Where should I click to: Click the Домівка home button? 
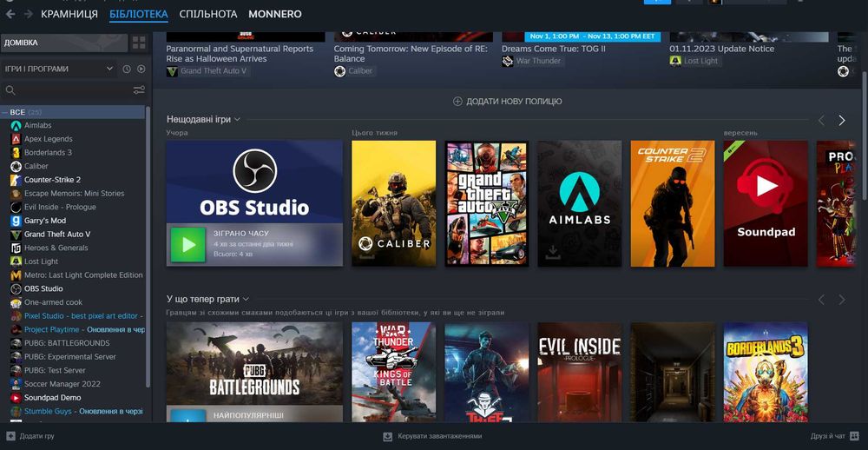(x=64, y=43)
